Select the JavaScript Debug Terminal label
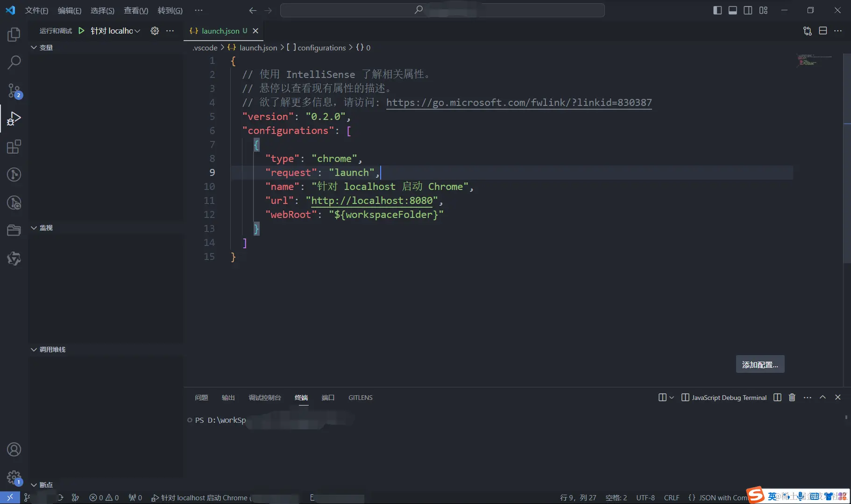The image size is (851, 504). click(x=729, y=398)
